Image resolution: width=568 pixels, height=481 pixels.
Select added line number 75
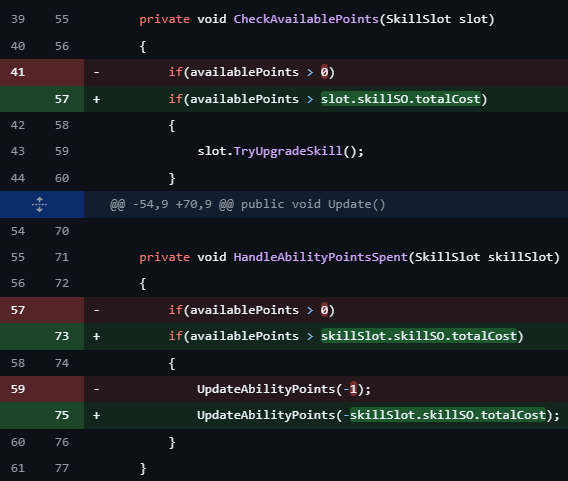(x=62, y=415)
